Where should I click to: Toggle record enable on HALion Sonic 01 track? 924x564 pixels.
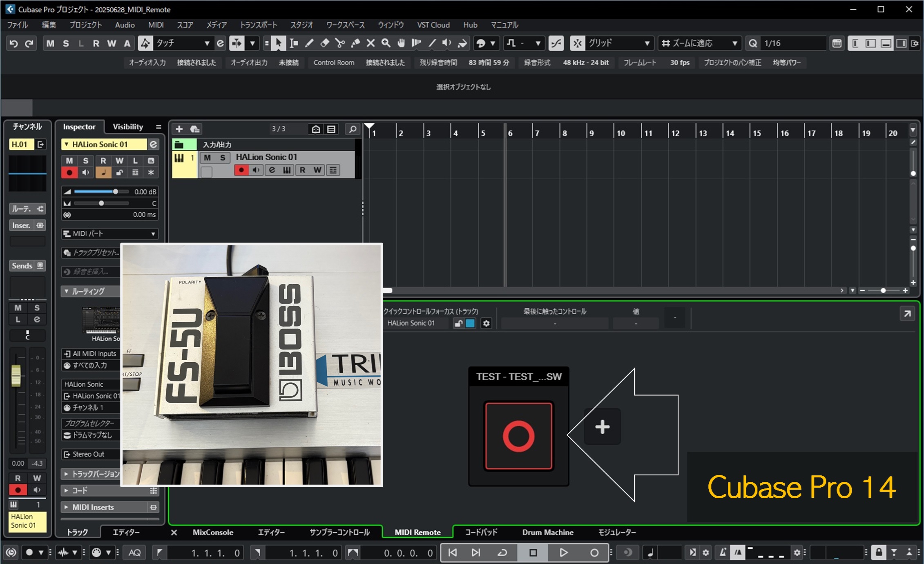point(241,170)
